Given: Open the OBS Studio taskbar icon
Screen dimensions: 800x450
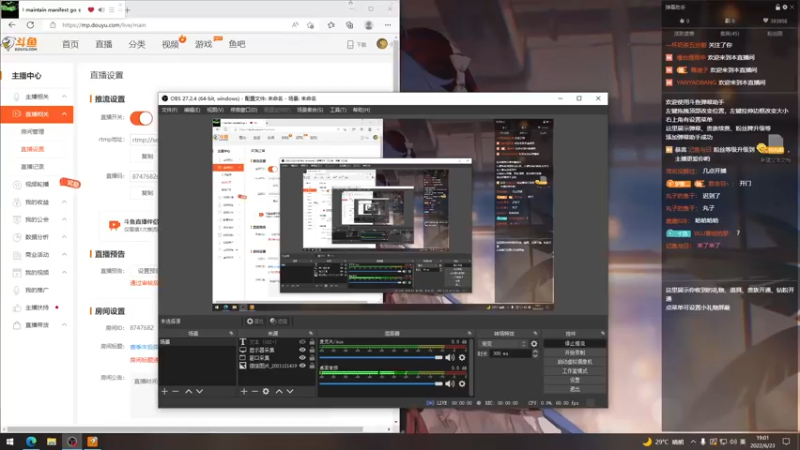Looking at the screenshot, I should pos(72,442).
